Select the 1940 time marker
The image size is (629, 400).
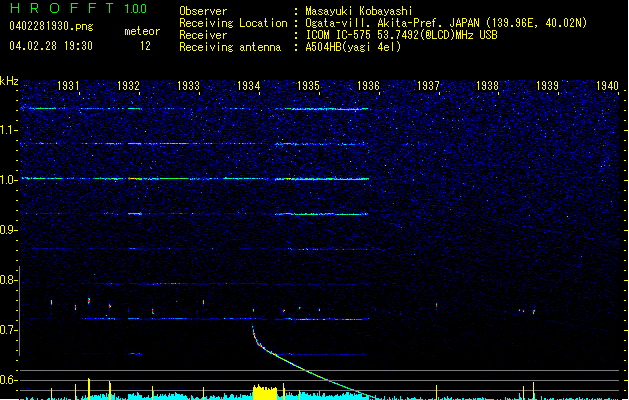coord(607,87)
